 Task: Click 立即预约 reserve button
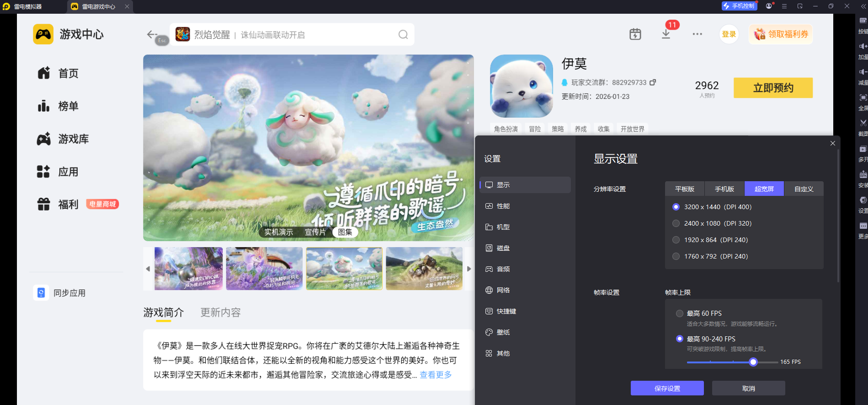pos(773,88)
